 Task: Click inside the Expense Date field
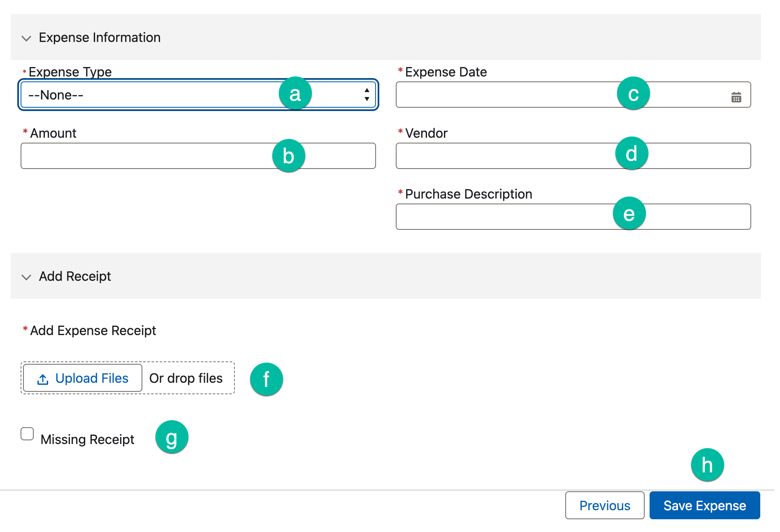click(x=502, y=95)
